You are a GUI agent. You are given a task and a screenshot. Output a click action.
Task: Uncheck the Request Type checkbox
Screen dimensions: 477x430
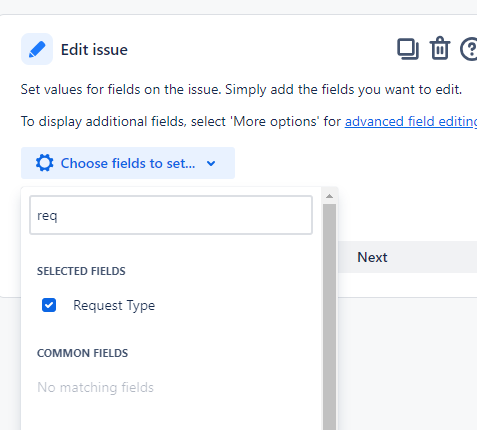pos(49,305)
